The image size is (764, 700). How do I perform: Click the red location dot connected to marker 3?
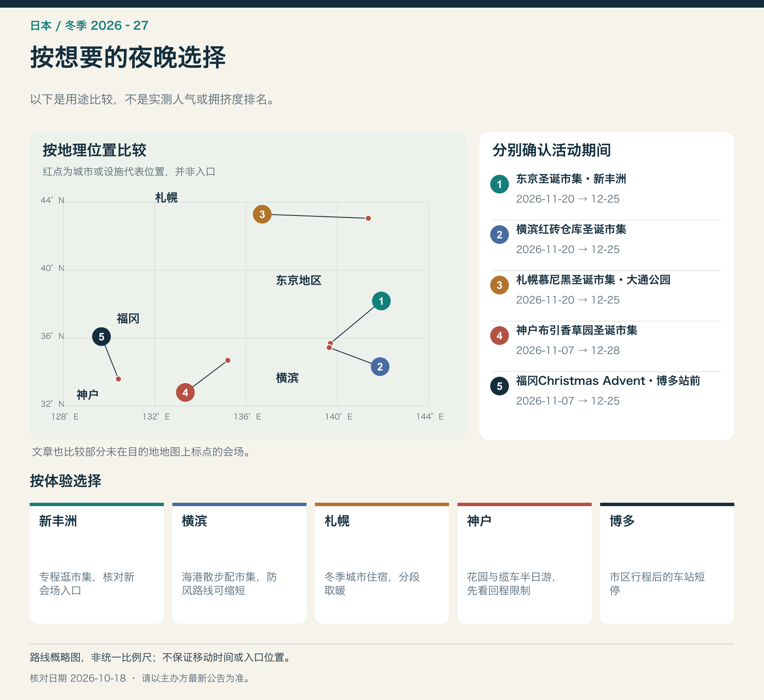click(x=368, y=218)
